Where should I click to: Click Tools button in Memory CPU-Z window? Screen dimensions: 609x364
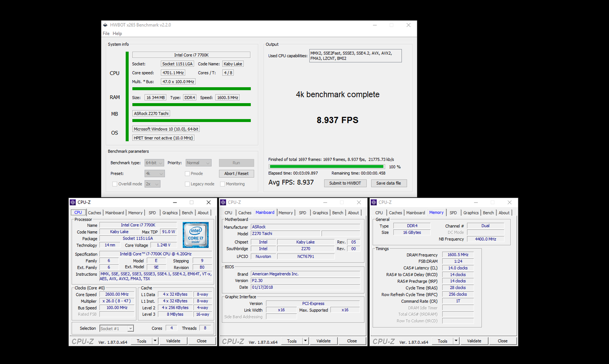point(443,341)
